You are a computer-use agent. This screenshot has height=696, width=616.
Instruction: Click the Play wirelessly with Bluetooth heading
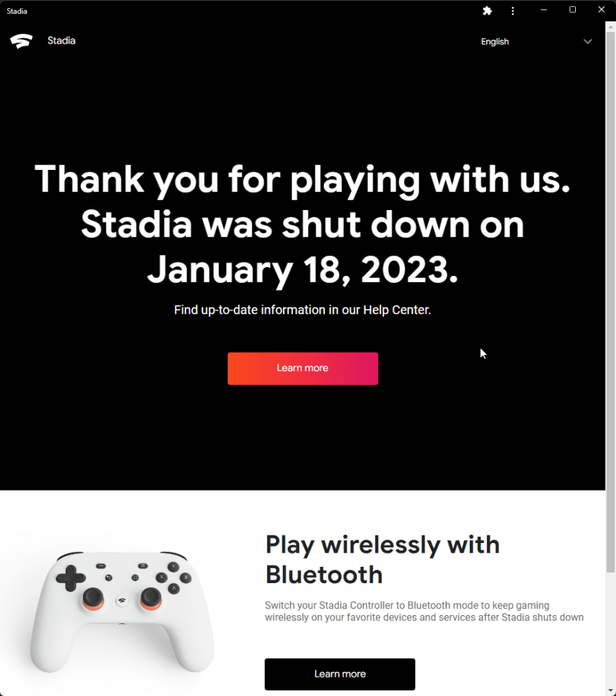(x=382, y=559)
